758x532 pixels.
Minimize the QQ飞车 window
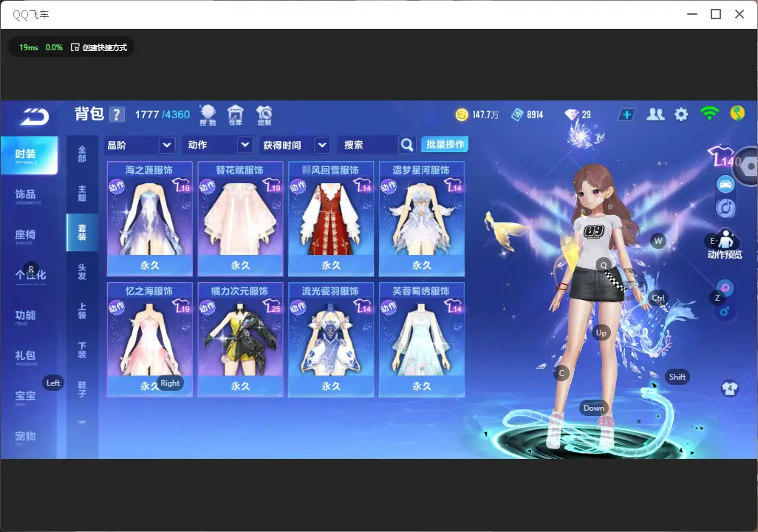pos(692,15)
